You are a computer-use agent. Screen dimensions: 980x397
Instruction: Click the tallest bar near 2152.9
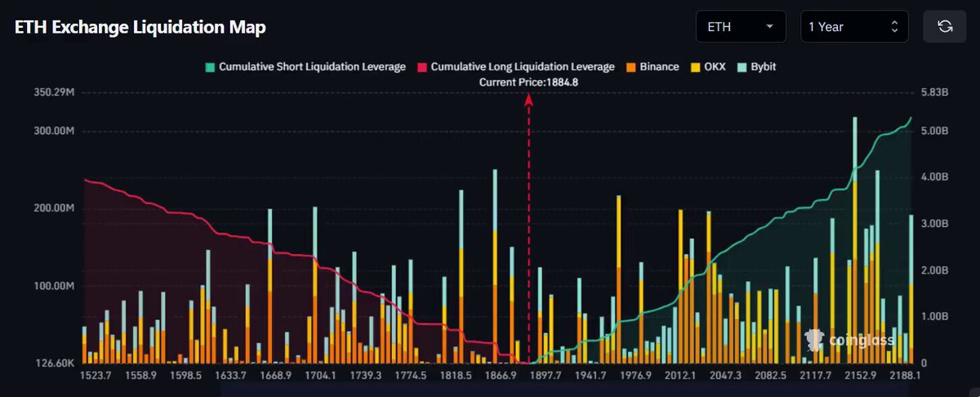click(855, 239)
